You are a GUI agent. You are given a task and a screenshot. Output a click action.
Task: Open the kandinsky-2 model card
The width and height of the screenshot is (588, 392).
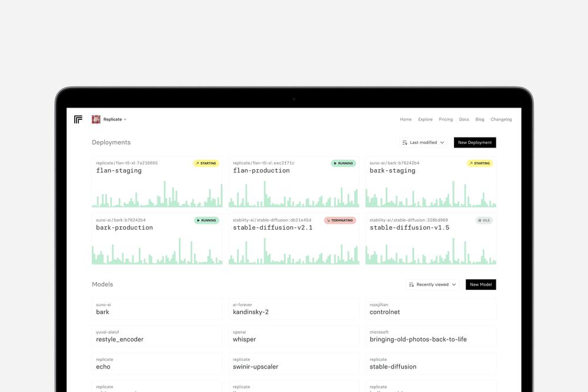(294, 309)
